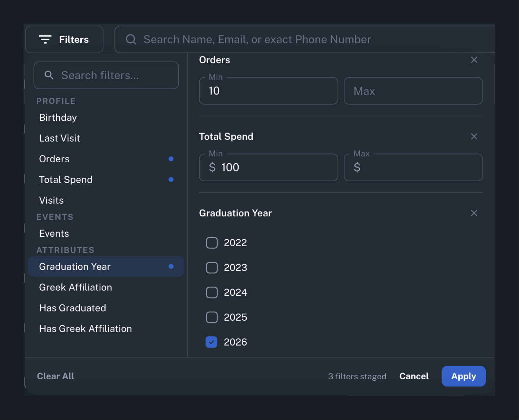Open the Events filter option
The width and height of the screenshot is (519, 420).
tap(106, 234)
